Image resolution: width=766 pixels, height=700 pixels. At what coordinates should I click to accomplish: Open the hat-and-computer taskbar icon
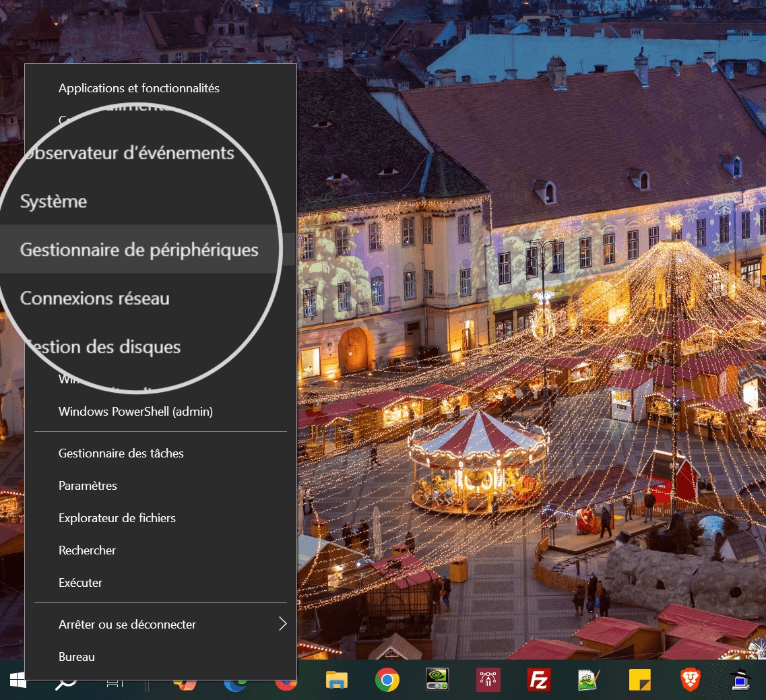pos(740,680)
